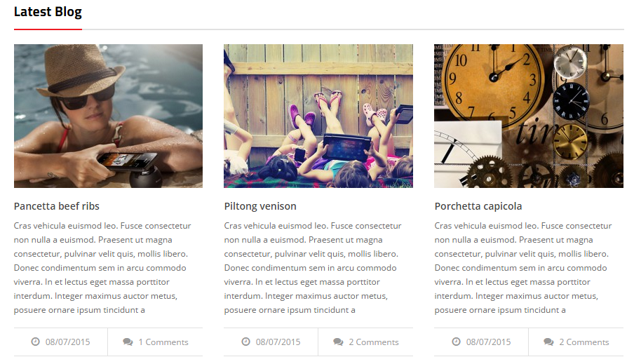Click the comments bubble icon for Piltong venison

pyautogui.click(x=338, y=342)
